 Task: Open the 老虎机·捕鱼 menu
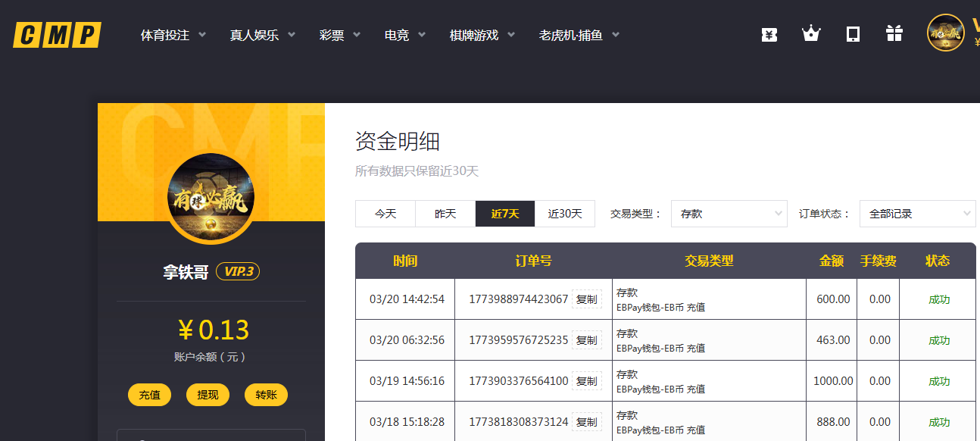point(579,35)
